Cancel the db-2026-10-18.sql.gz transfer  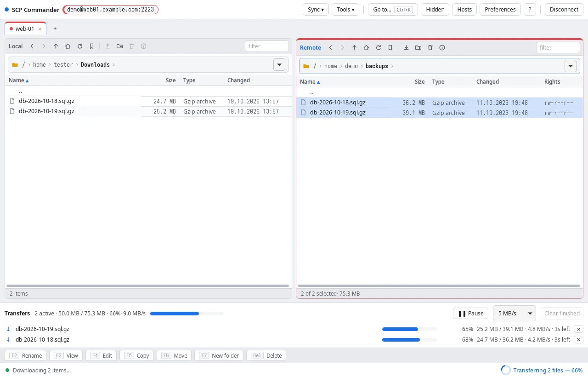click(579, 340)
